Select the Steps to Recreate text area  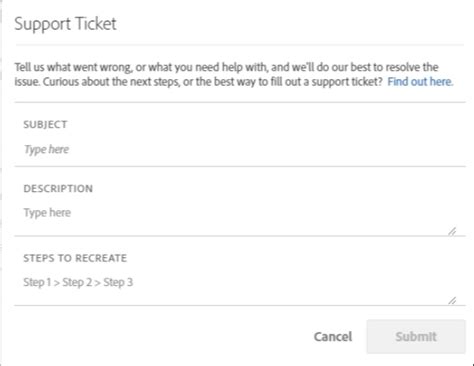(240, 288)
